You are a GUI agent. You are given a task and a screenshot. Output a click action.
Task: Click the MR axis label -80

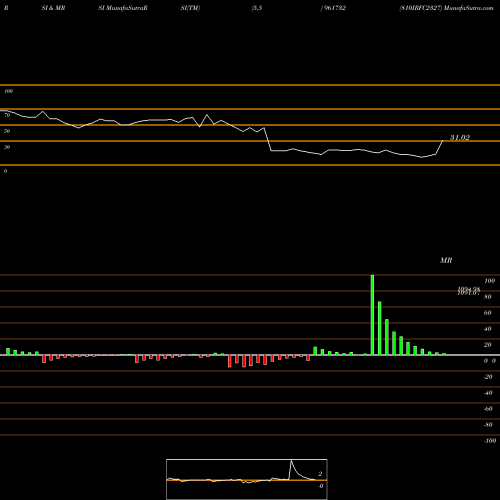488,425
